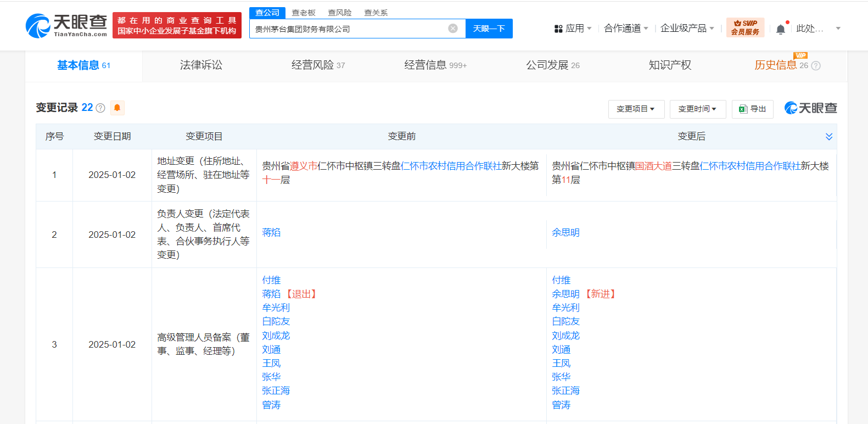This screenshot has width=868, height=424.
Task: Open the 企业级产品 dropdown
Action: [x=687, y=29]
